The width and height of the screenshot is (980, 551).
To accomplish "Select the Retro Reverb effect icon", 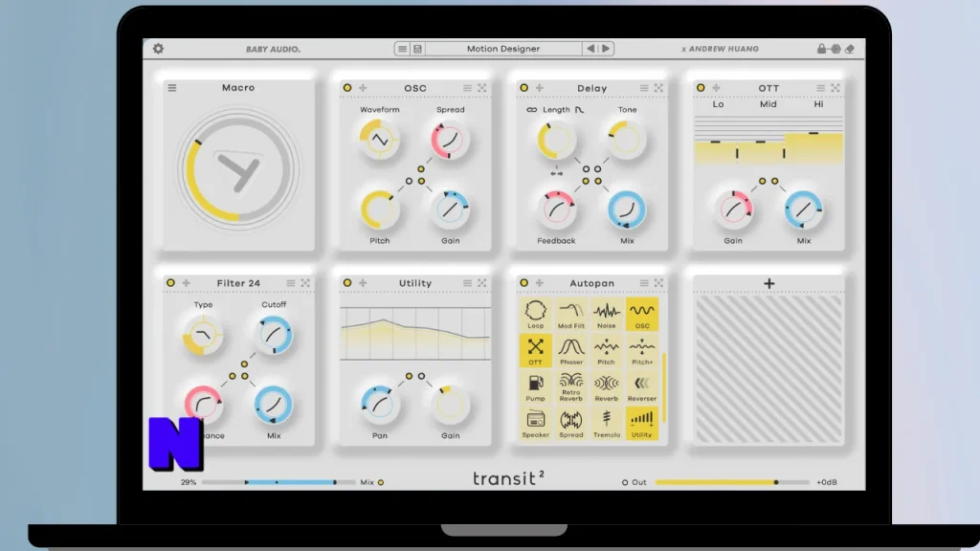I will [570, 387].
